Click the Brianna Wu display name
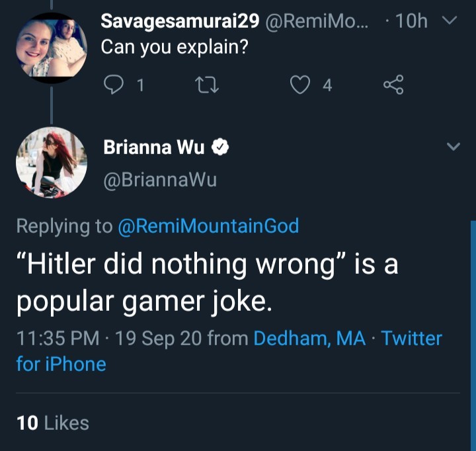476x451 pixels. point(154,148)
